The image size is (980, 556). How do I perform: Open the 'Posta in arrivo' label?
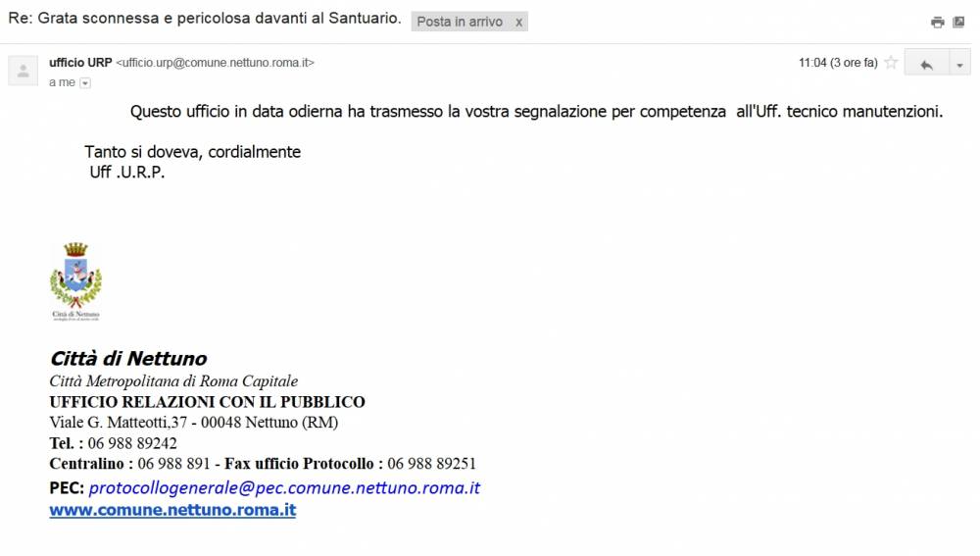coord(460,22)
